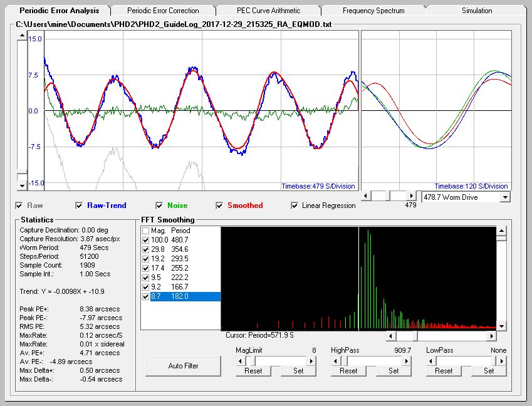Click down arrow on graph vertical scale
The width and height of the screenshot is (532, 406).
pos(23,186)
